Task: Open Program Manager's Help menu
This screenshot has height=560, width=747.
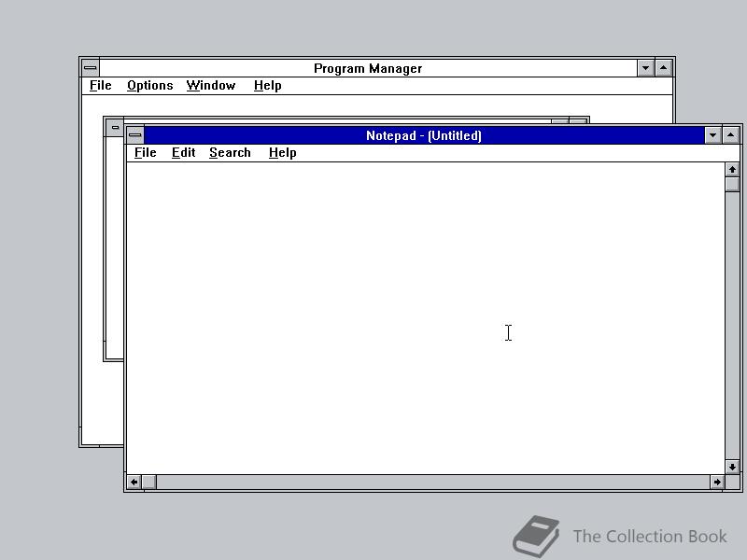Action: (267, 86)
